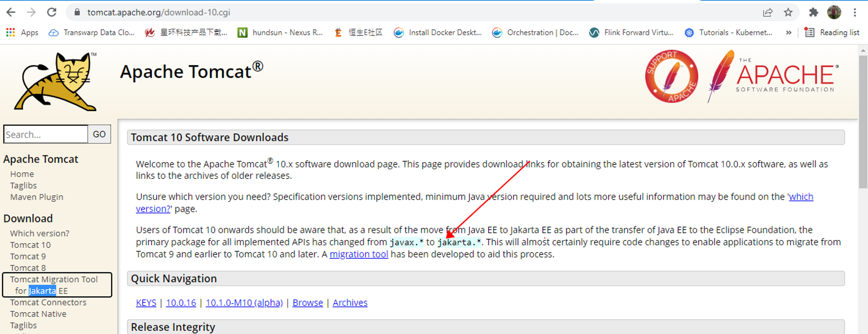Open Tutorials Kubernetes bookmark
Viewport: 868px width, 334px height.
pyautogui.click(x=728, y=33)
